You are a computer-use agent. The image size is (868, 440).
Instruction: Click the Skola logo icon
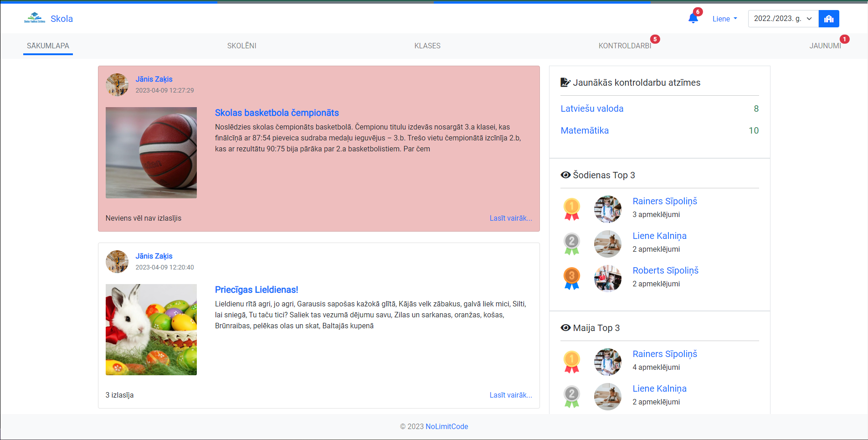point(35,18)
